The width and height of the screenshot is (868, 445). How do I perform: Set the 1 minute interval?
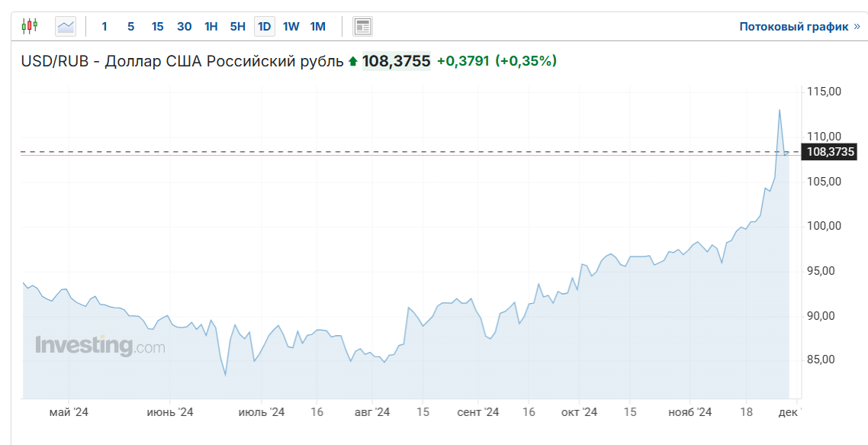pos(104,27)
